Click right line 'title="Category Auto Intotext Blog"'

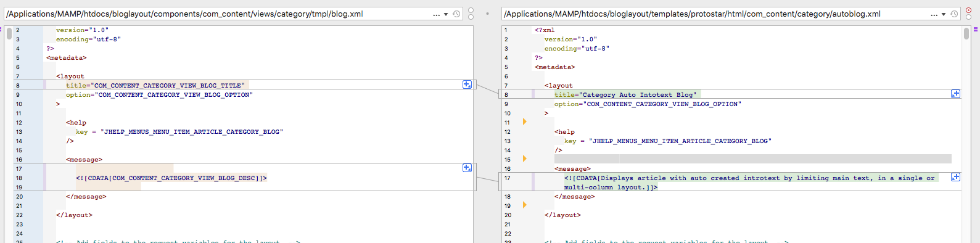(x=625, y=94)
